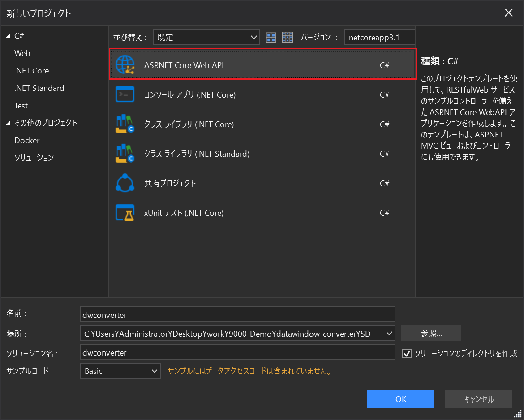This screenshot has height=420, width=524.
Task: Select the Docker category in tree
Action: [27, 141]
